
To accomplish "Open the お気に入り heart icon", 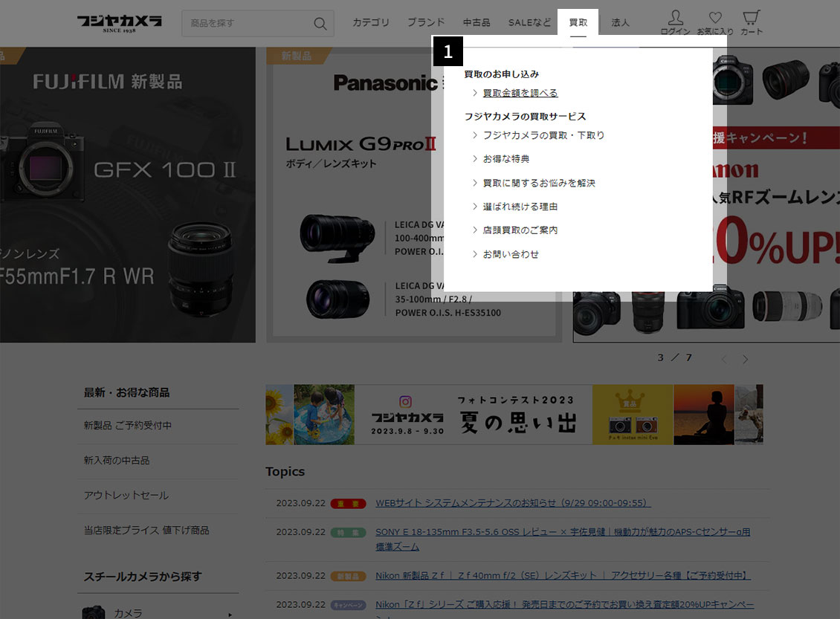I will [x=714, y=23].
